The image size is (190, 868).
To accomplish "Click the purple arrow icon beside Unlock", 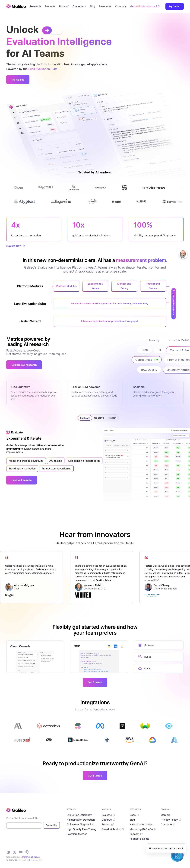I will click(47, 30).
